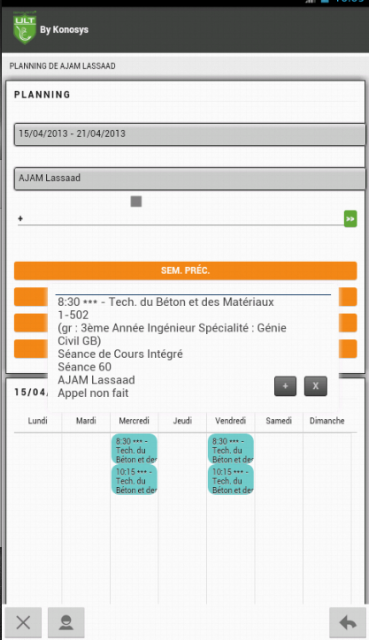
Task: Click the plus button in session popup
Action: tap(285, 386)
